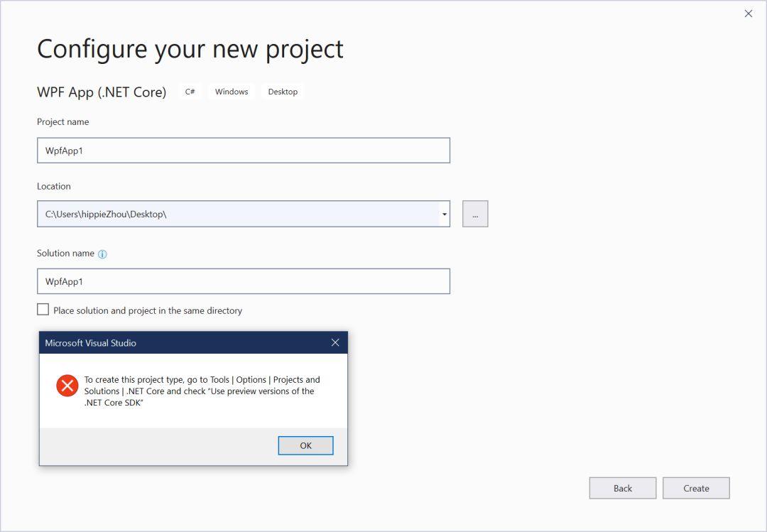Viewport: 767px width, 532px height.
Task: Click the Create button
Action: pos(696,488)
